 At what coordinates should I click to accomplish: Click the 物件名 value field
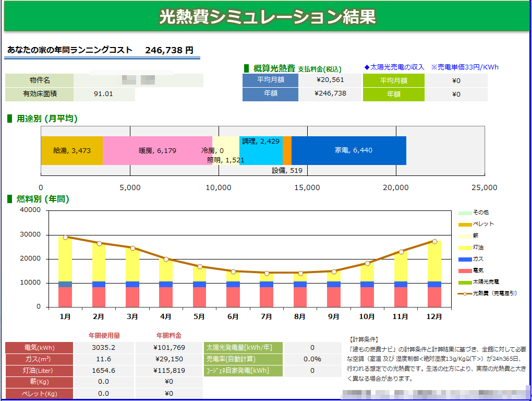tap(138, 80)
